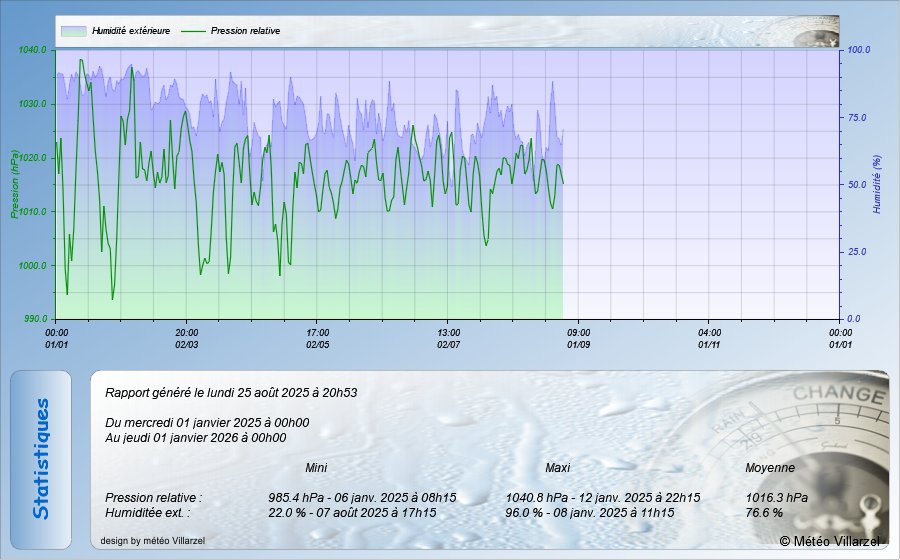Click the 1040.0 pressure axis tick label
The height and width of the screenshot is (560, 900).
coord(32,50)
